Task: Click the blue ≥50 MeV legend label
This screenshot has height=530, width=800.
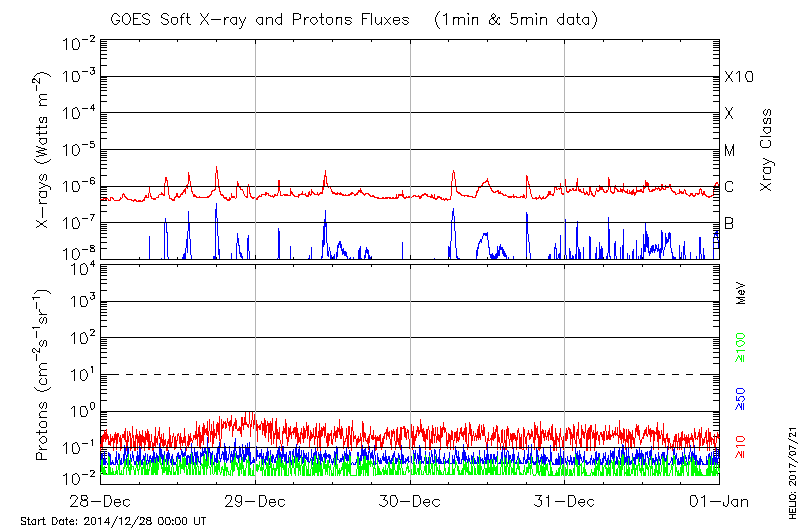Action: tap(741, 400)
